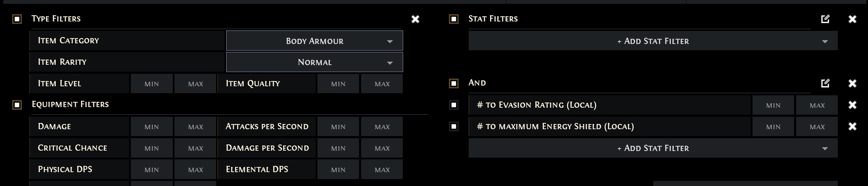Image resolution: width=868 pixels, height=186 pixels.
Task: Delete the Evasion Rating stat filter
Action: click(852, 105)
